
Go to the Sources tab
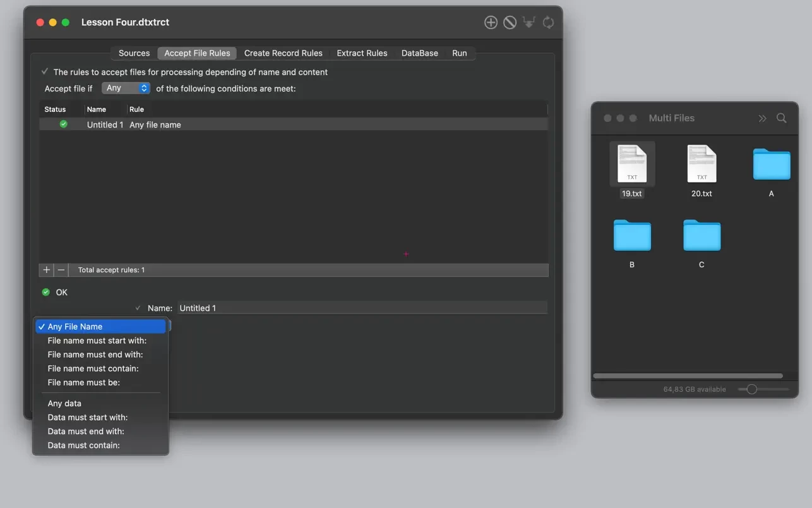click(134, 53)
